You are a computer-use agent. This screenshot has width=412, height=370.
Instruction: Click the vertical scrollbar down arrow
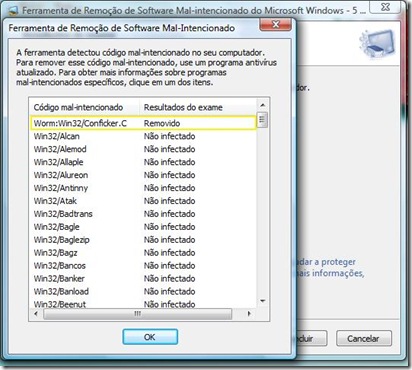tap(262, 301)
